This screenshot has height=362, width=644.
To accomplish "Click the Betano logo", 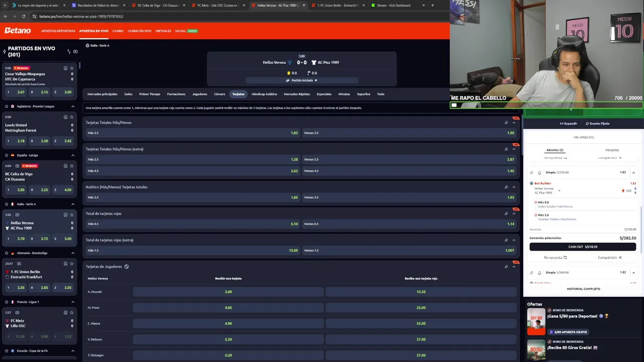I will pyautogui.click(x=18, y=31).
